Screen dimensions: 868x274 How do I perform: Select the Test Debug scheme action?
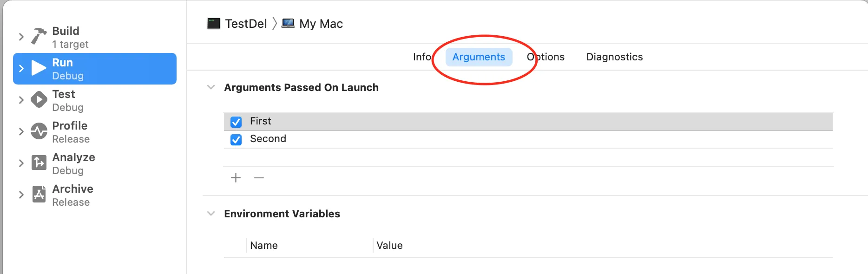tap(68, 100)
